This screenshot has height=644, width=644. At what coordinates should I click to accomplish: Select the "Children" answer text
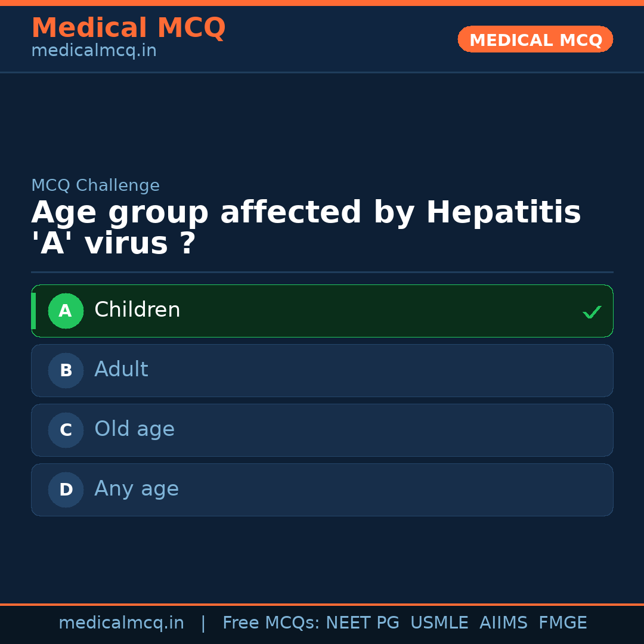point(137,310)
